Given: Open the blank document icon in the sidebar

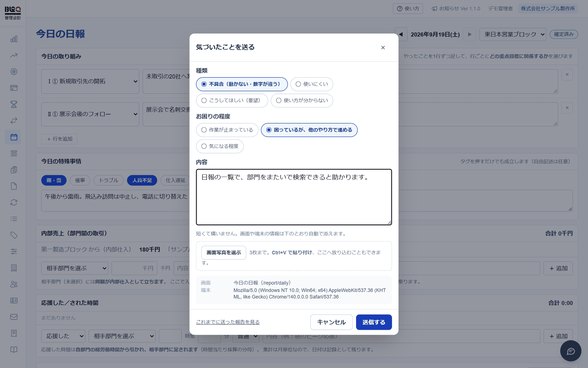Looking at the screenshot, I should (x=14, y=186).
